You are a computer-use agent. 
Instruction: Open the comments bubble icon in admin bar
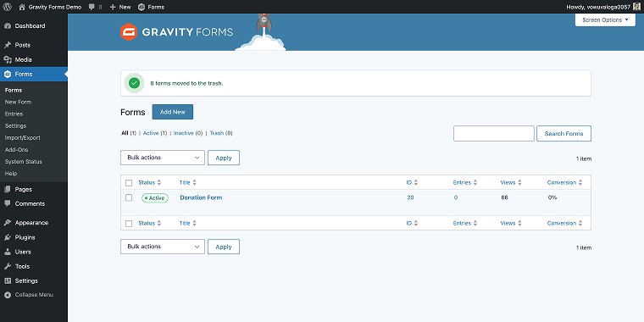click(x=92, y=7)
